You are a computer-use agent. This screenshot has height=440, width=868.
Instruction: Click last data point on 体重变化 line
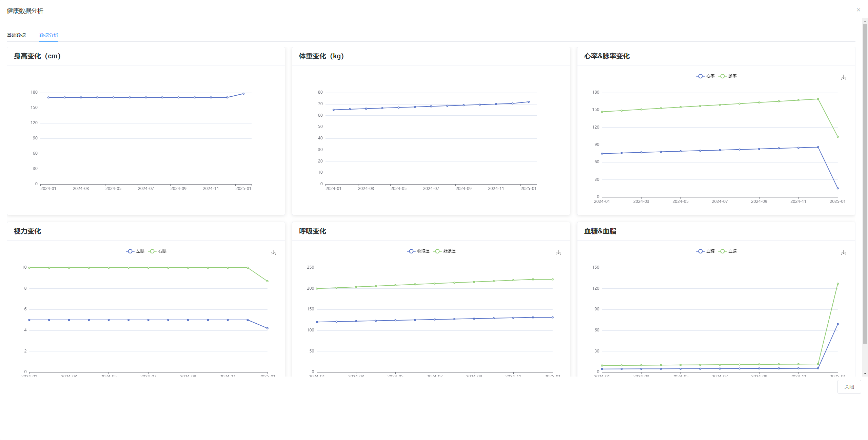point(529,102)
